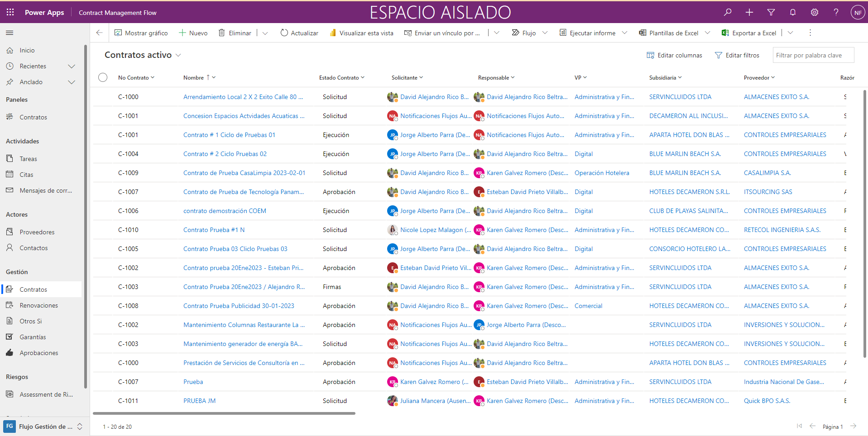Expand the Plantillas de Excel dropdown chevron

708,33
